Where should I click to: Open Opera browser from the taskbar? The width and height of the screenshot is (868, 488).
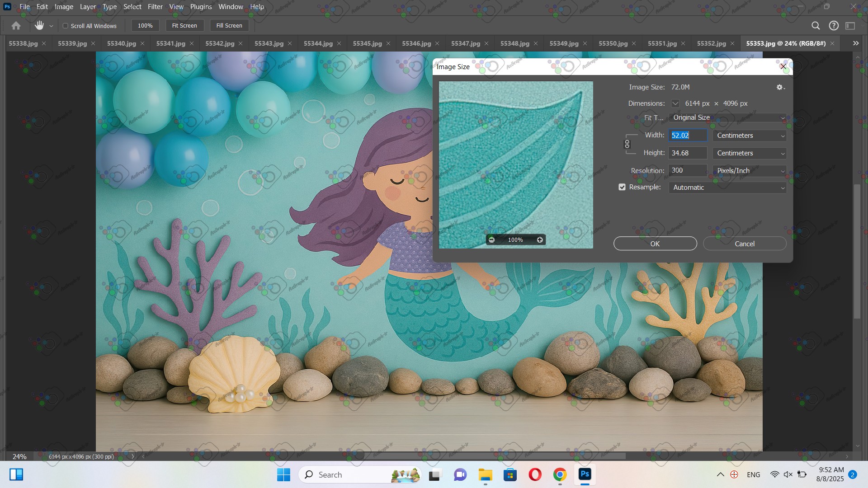(535, 475)
